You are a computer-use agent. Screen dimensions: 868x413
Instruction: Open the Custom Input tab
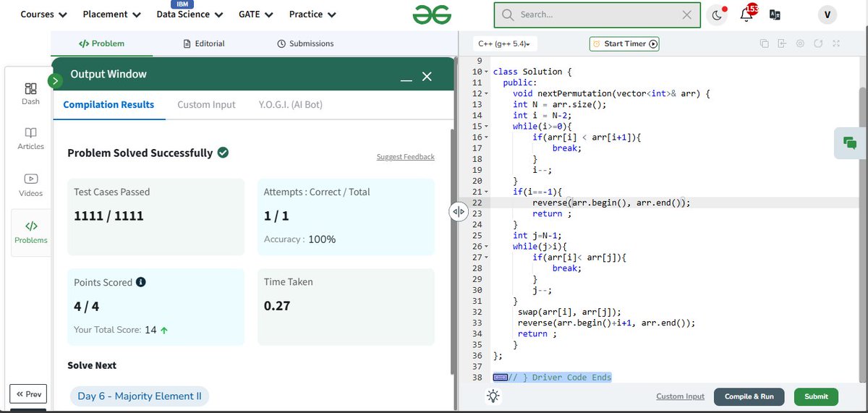(x=206, y=105)
